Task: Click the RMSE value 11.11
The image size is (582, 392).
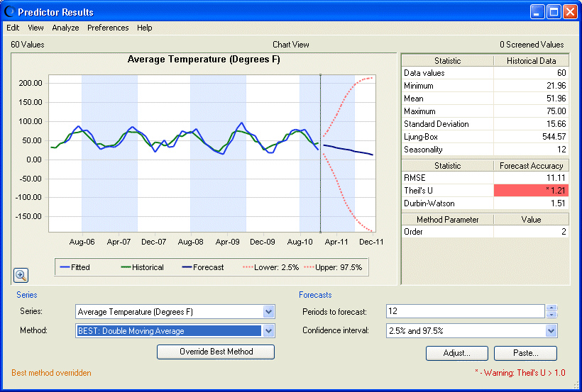Action: [556, 178]
